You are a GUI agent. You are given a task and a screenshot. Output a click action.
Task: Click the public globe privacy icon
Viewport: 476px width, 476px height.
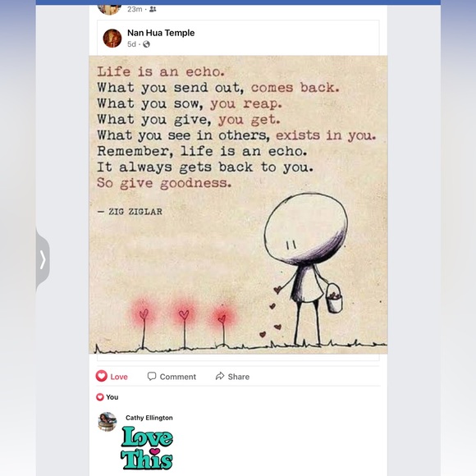146,44
